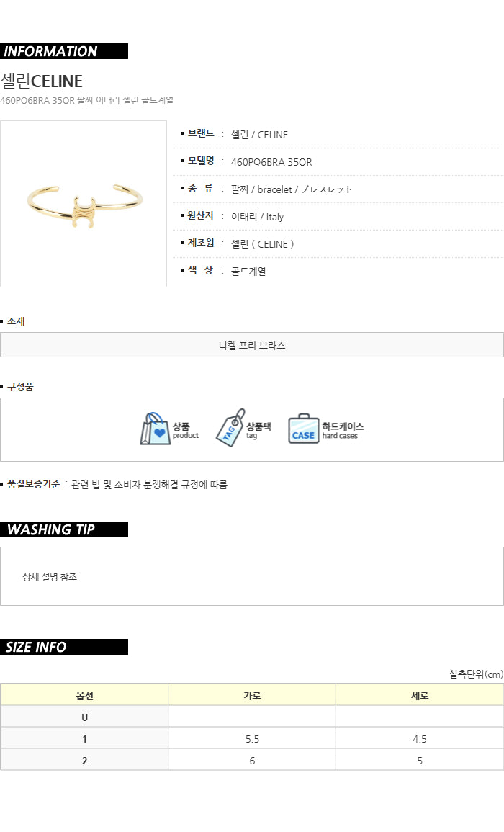The width and height of the screenshot is (504, 832).
Task: Click the WASHING TIP section header
Action: (x=63, y=529)
